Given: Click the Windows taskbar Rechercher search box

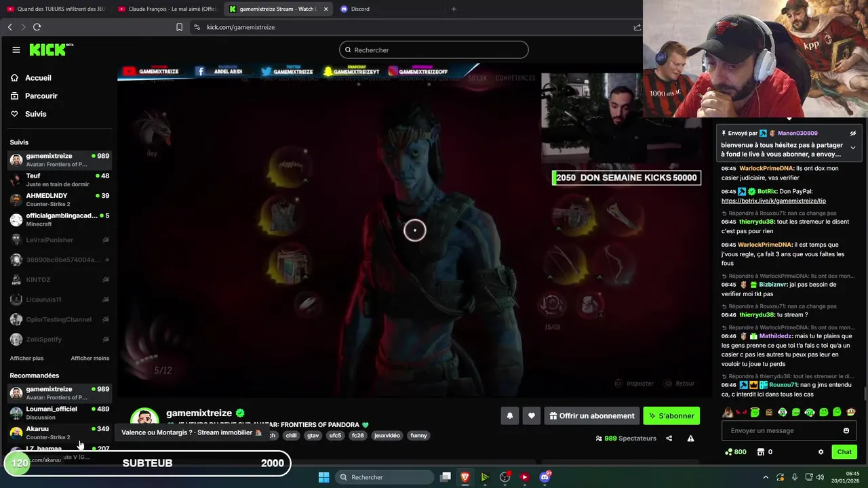Looking at the screenshot, I should tap(384, 477).
